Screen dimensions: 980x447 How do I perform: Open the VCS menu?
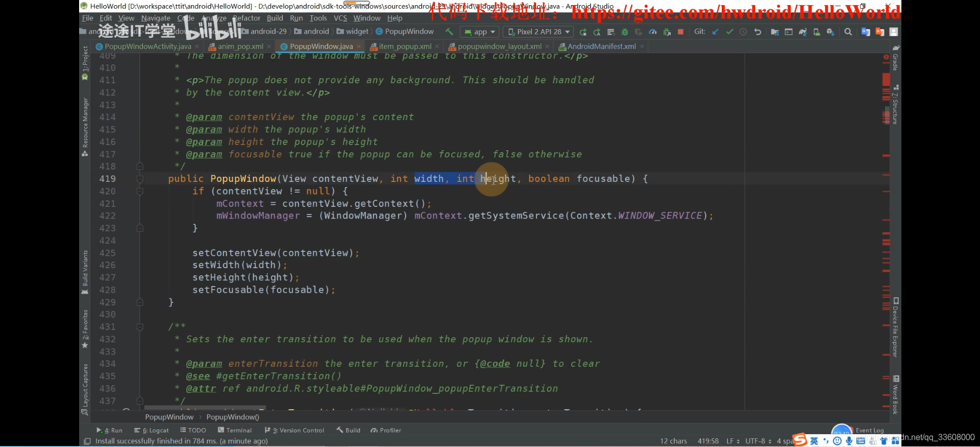click(x=340, y=18)
